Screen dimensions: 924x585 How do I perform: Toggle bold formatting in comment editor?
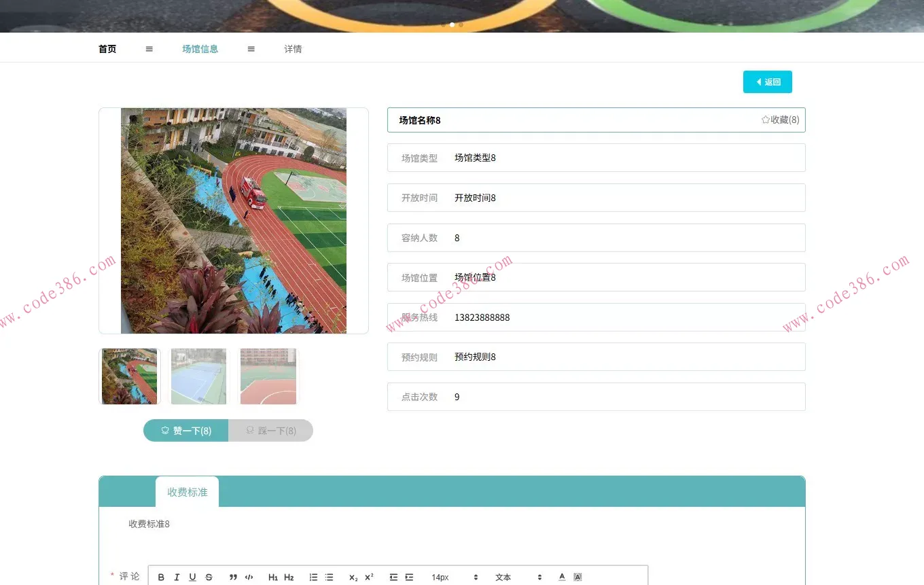coord(161,578)
